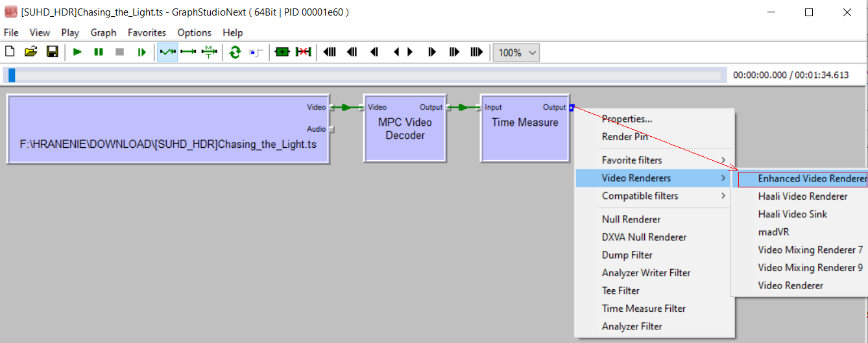Click the single-bar forward seek arrow icon
Viewport: 868px width, 343px height.
(x=433, y=52)
